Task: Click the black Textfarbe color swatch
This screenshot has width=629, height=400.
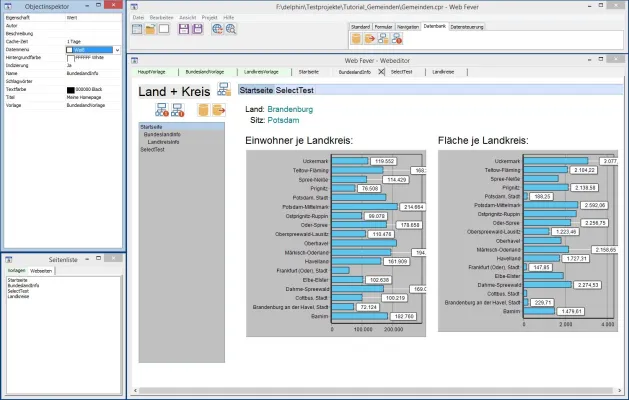Action: pyautogui.click(x=70, y=89)
